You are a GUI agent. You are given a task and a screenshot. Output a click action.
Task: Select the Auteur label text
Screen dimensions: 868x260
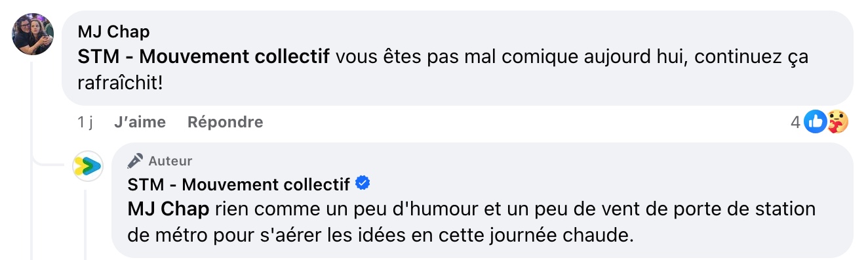click(x=170, y=161)
